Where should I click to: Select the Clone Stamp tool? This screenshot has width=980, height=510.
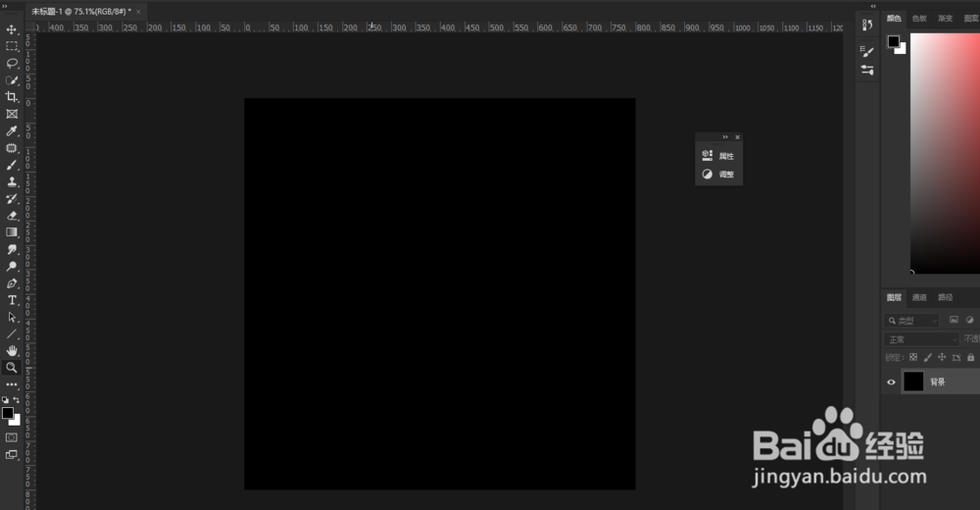tap(11, 182)
